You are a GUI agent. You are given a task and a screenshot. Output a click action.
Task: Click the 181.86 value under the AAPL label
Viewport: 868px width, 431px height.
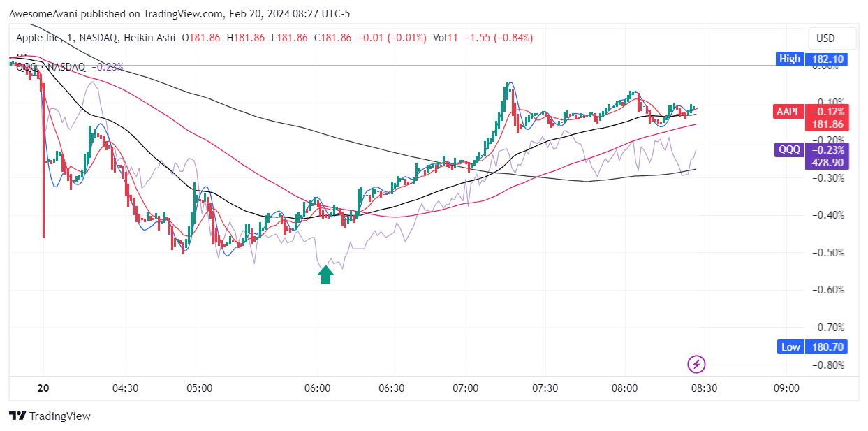827,124
